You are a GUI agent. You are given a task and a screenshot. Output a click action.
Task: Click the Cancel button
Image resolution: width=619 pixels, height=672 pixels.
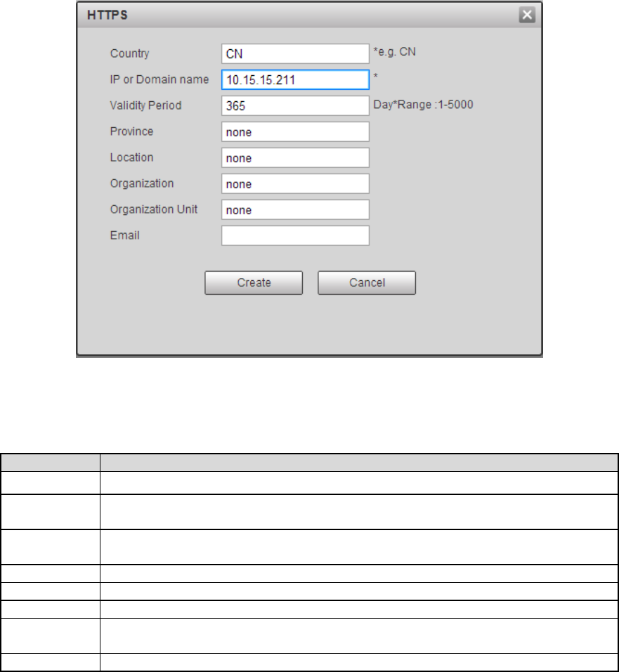coord(367,283)
